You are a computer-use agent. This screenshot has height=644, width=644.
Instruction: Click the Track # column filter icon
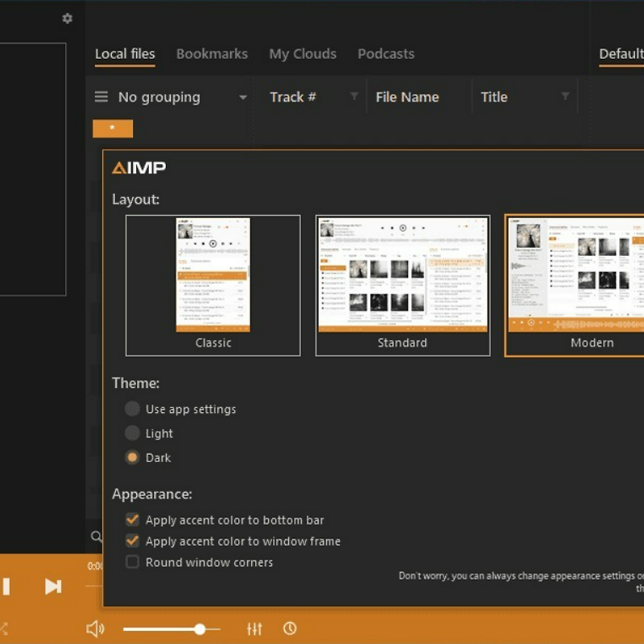click(354, 97)
